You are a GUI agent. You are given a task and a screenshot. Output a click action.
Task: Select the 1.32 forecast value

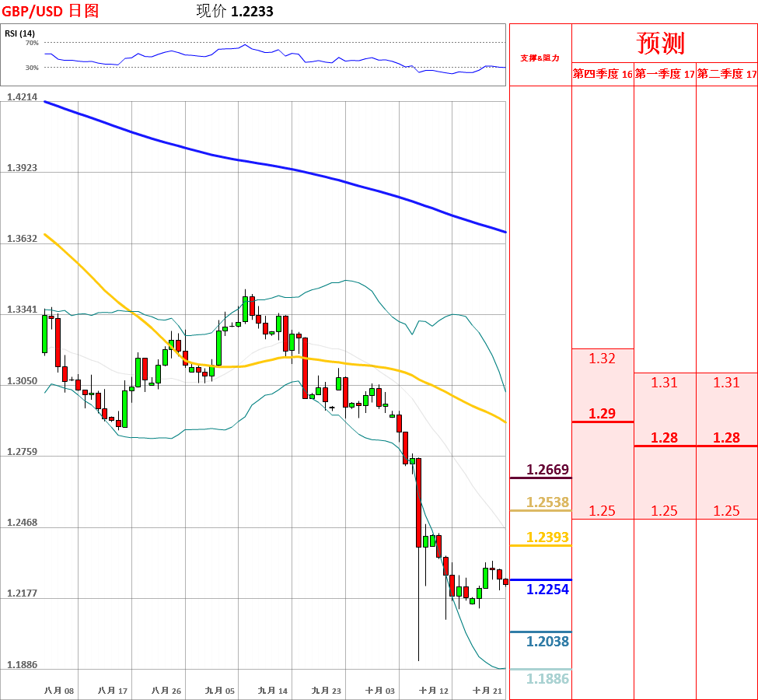pos(602,359)
